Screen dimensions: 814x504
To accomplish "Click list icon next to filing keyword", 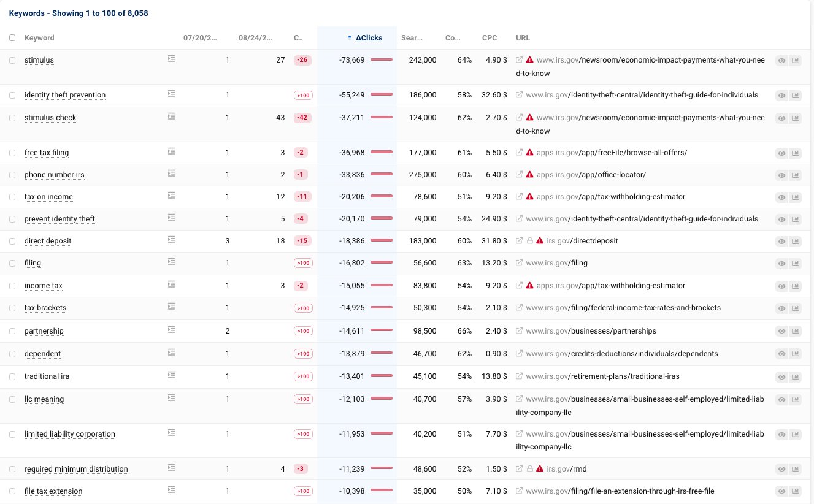I will click(172, 262).
